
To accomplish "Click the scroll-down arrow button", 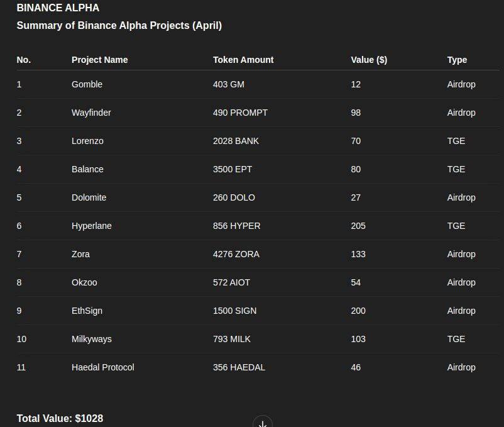I will 263,423.
